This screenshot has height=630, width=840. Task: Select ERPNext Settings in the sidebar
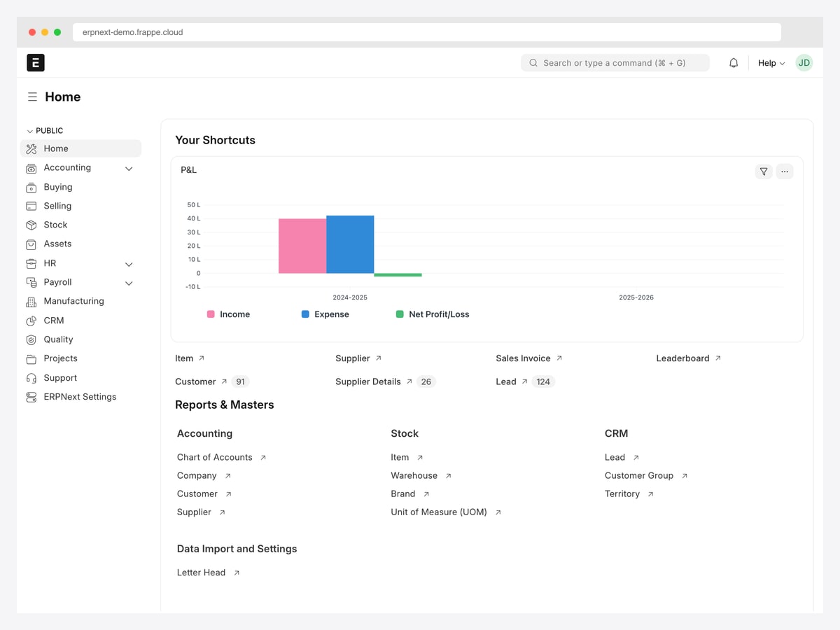81,397
